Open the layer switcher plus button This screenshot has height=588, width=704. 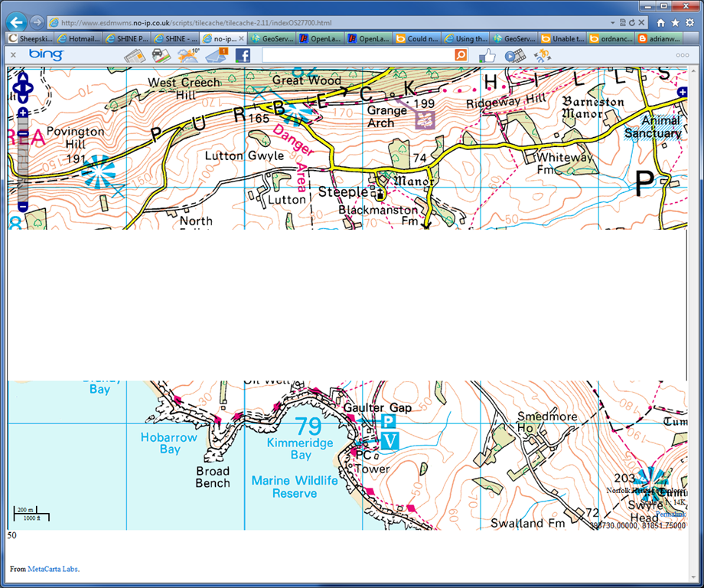(682, 92)
